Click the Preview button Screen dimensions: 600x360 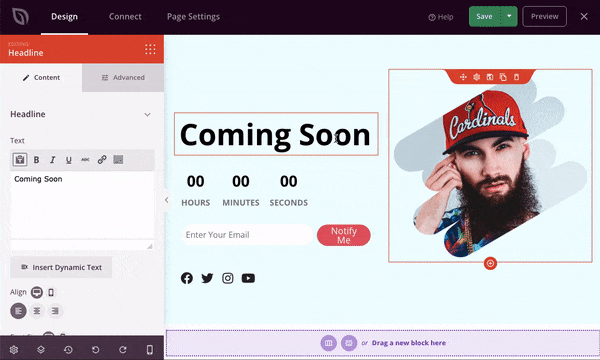pos(545,16)
